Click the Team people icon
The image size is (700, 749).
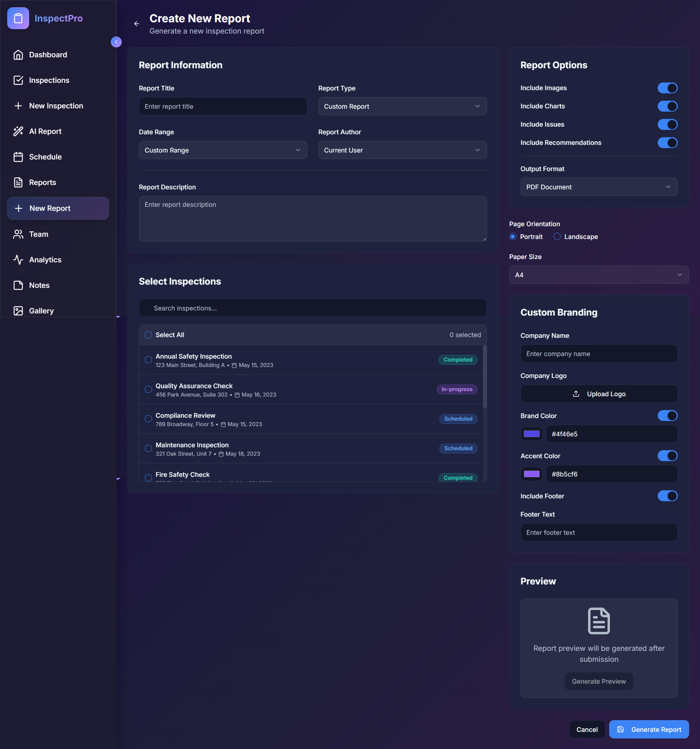(18, 234)
